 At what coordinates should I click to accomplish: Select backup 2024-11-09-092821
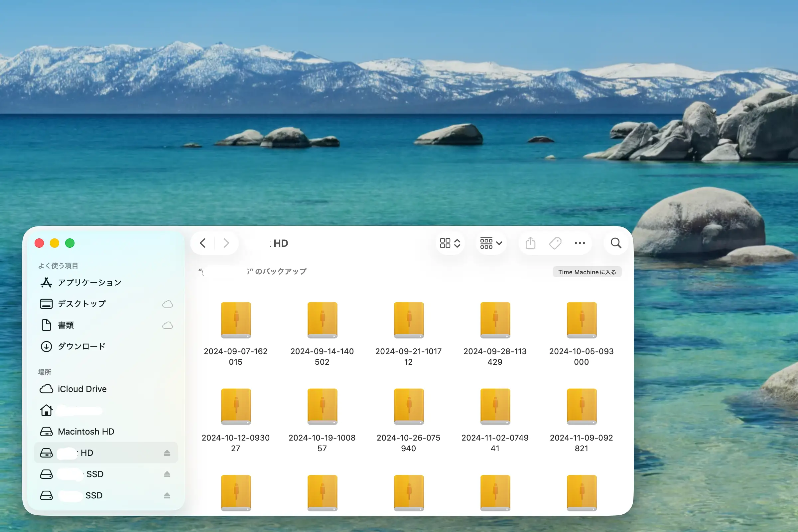pyautogui.click(x=581, y=407)
